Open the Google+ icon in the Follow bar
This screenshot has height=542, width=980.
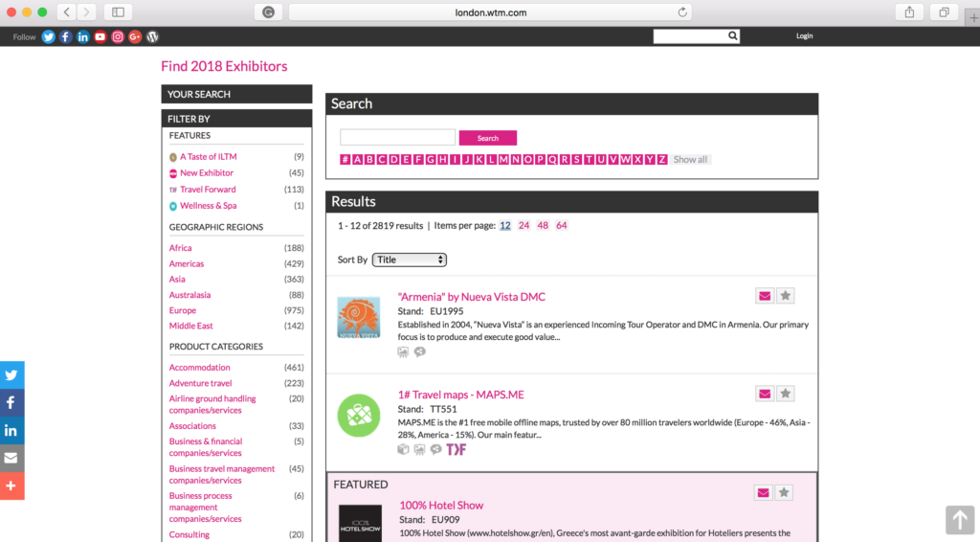point(135,37)
